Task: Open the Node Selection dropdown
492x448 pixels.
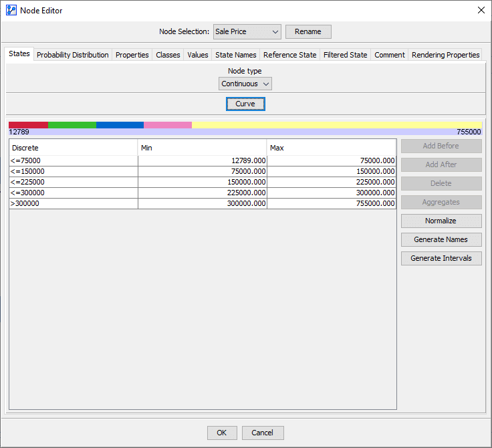Action: coord(247,31)
